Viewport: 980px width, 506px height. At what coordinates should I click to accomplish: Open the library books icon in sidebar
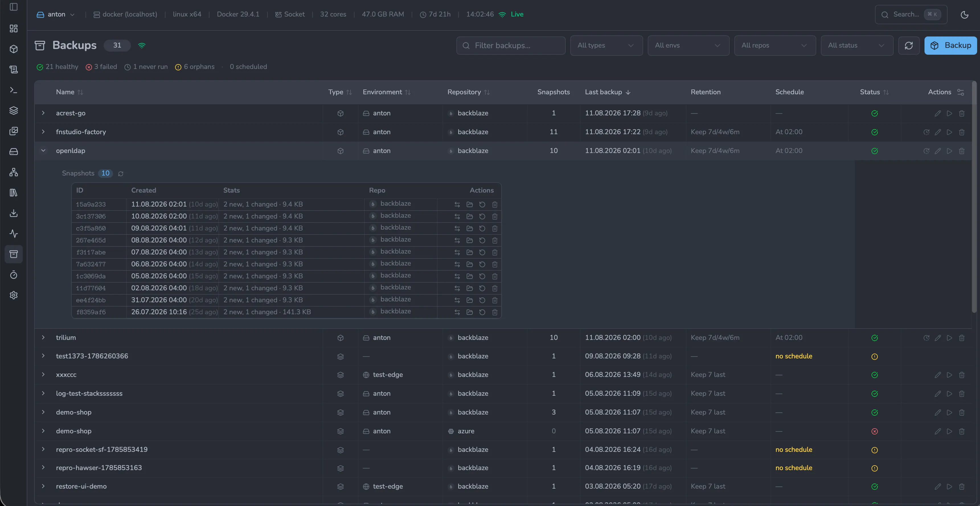(14, 193)
